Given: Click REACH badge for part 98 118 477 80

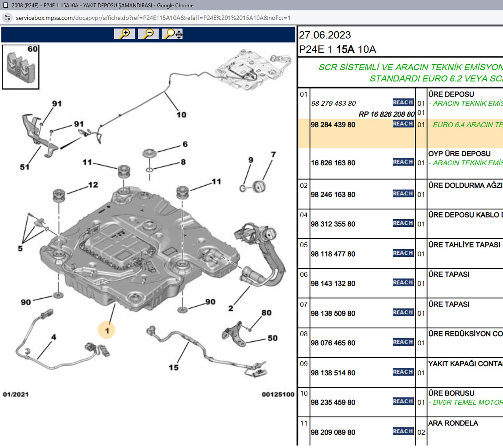Looking at the screenshot, I should tap(403, 253).
